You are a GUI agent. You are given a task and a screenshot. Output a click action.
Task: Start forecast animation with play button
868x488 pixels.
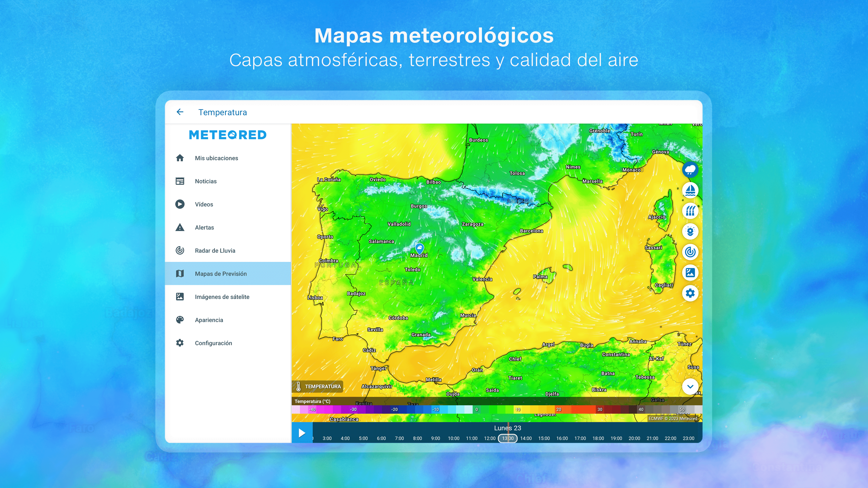[302, 433]
